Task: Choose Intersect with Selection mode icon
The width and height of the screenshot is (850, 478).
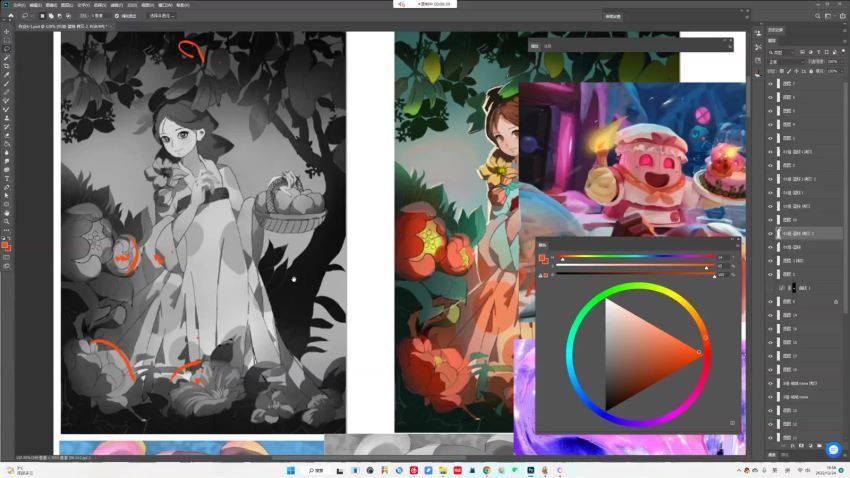Action: [x=68, y=16]
